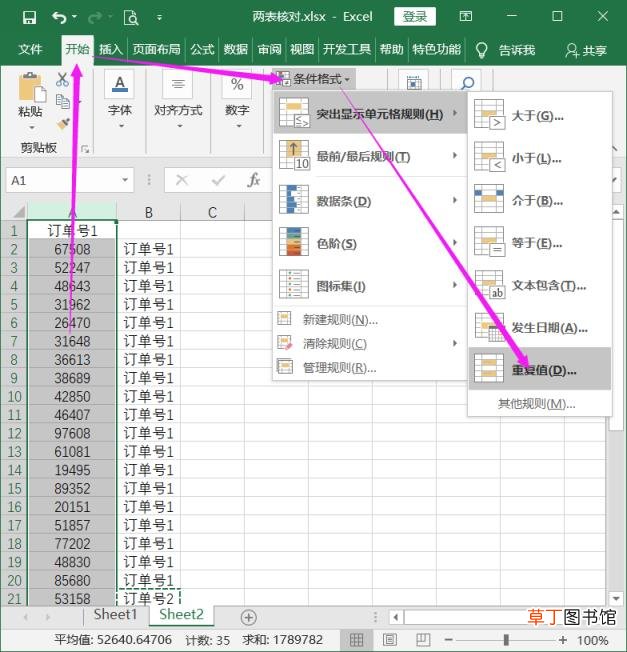Click the Copy icon
Viewport: 627px width, 652px height.
coord(63,101)
